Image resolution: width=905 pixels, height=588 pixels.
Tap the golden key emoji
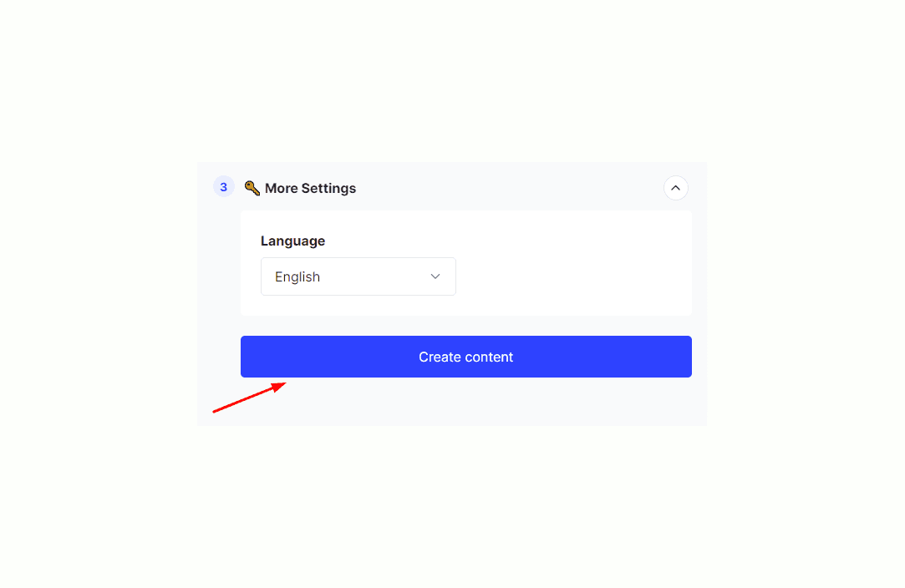pos(252,188)
